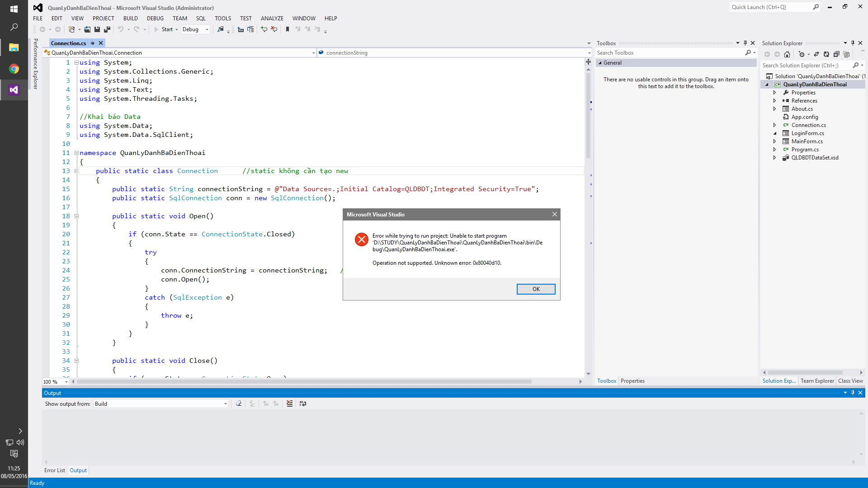Switch to the Class View tab
This screenshot has height=488, width=868.
(850, 381)
